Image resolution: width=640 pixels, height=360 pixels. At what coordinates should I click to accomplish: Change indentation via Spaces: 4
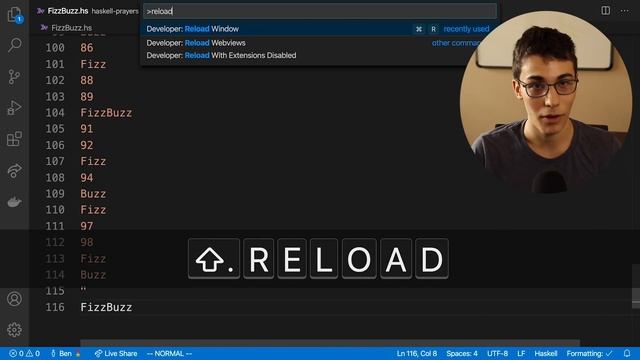[462, 353]
